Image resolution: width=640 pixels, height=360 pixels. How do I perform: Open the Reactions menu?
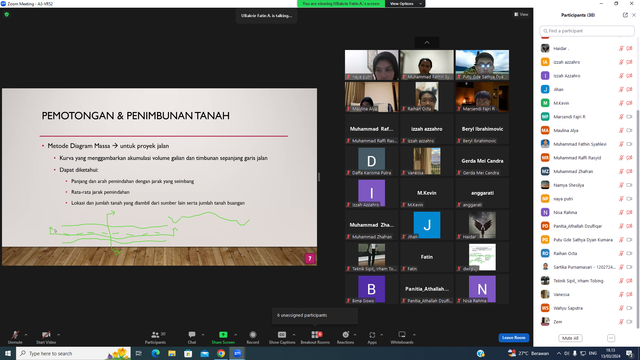point(345,337)
